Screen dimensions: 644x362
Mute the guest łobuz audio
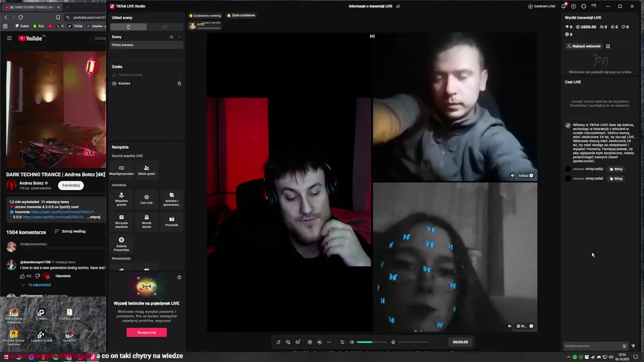tap(513, 175)
